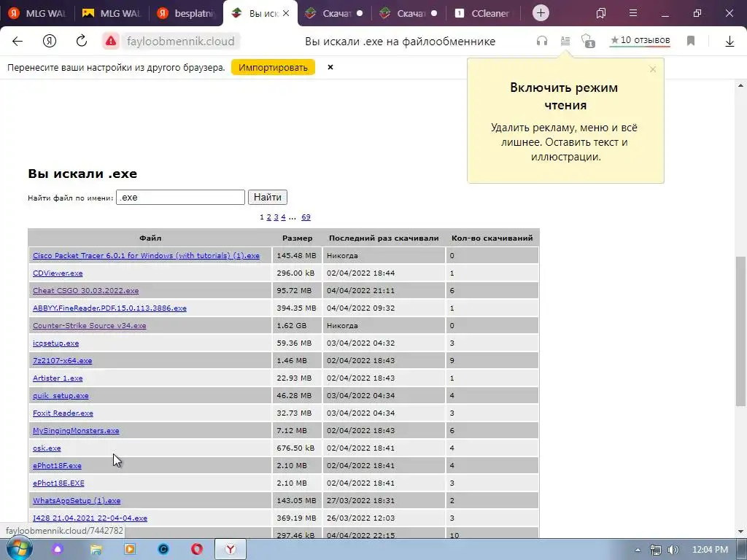The height and width of the screenshot is (560, 747).
Task: Reload the page with the refresh icon
Action: coord(82,41)
